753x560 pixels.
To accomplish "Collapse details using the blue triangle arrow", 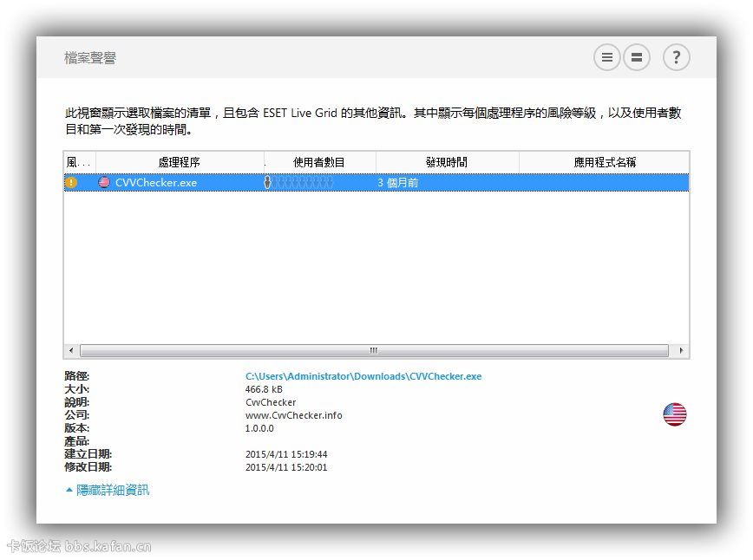I will coord(69,490).
